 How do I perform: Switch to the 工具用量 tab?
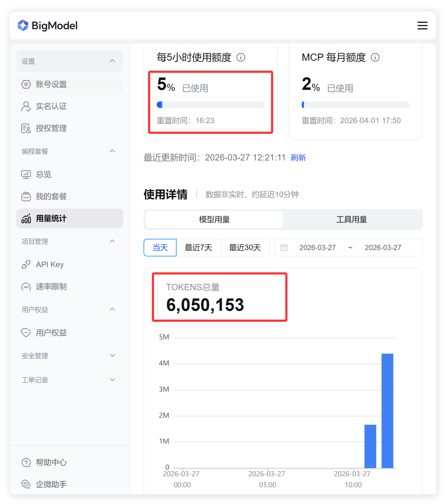[352, 220]
